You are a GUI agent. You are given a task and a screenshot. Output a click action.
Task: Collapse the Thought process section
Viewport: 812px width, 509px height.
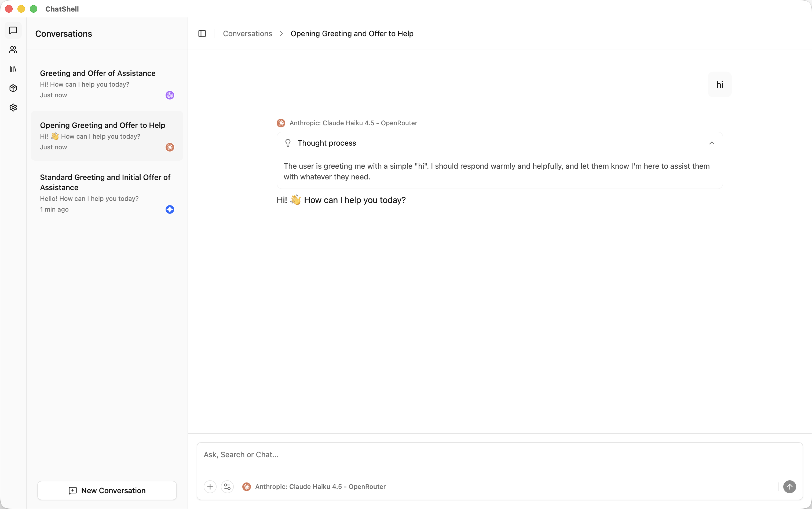pos(712,143)
